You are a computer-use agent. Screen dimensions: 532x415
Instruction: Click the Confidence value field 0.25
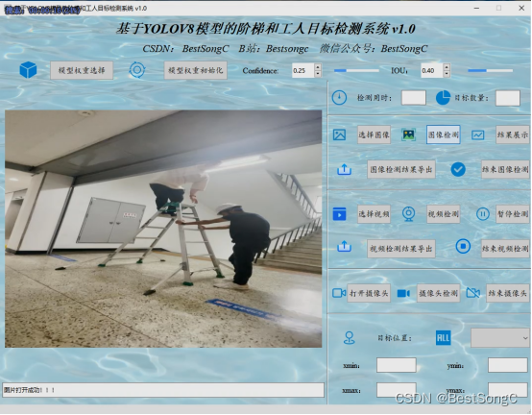tap(303, 70)
